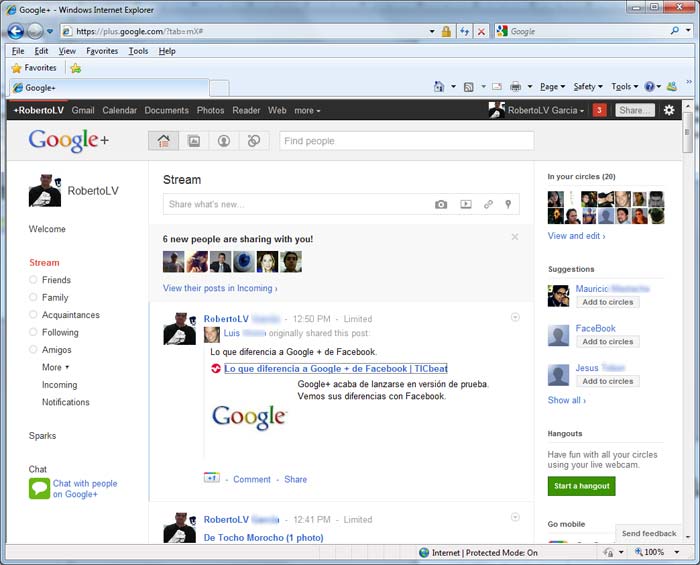Click the Start a hangout button
The height and width of the screenshot is (565, 700).
(x=581, y=486)
